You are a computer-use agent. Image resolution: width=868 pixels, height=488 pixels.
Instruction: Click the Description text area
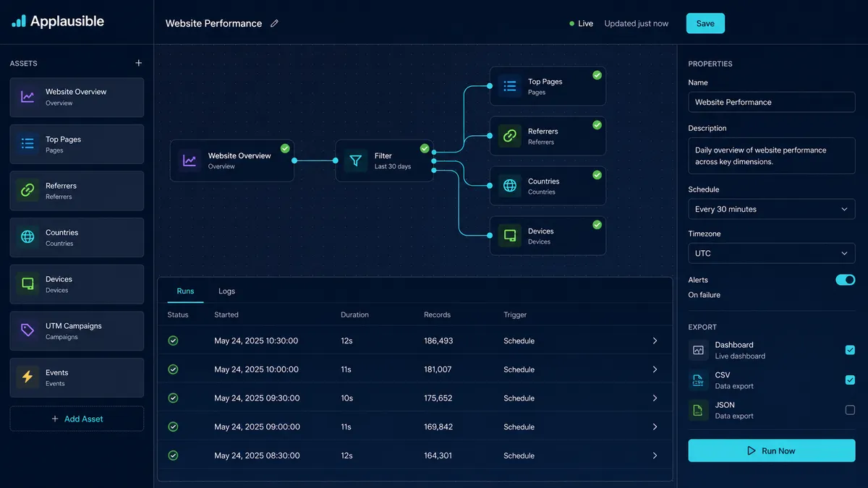click(772, 155)
